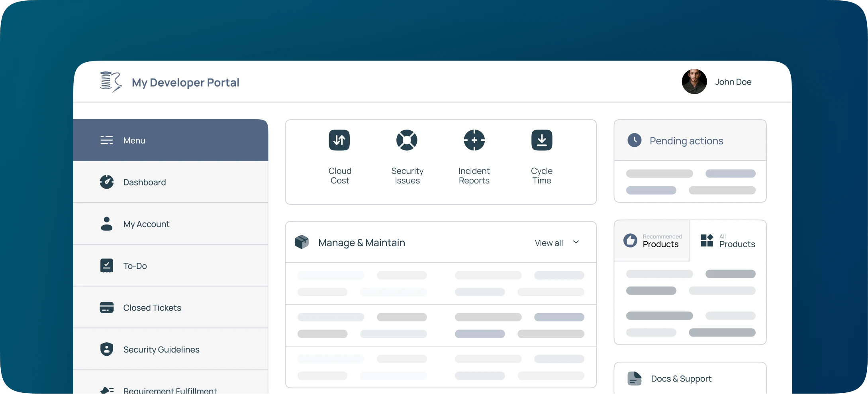Expand the View all dropdown
The image size is (868, 394).
pos(576,242)
